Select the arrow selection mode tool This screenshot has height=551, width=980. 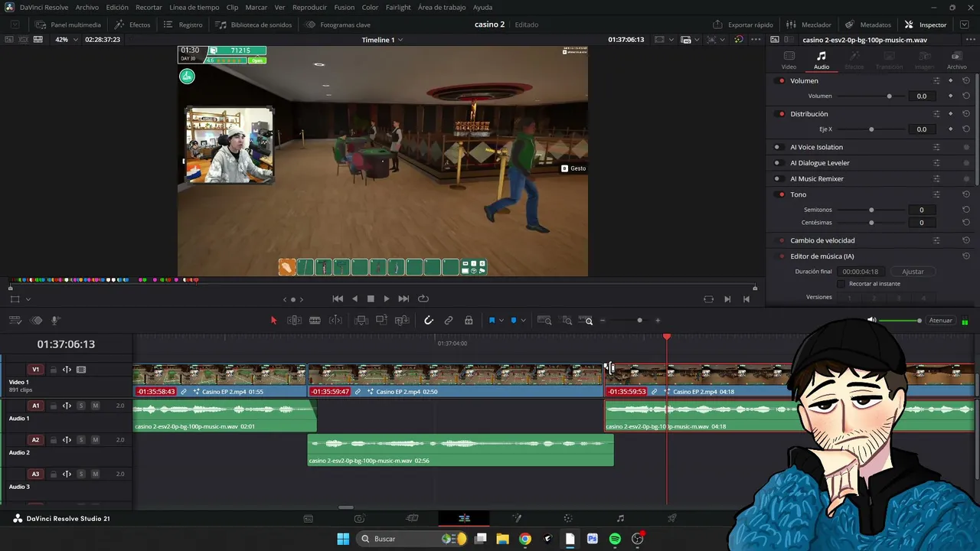pos(274,321)
